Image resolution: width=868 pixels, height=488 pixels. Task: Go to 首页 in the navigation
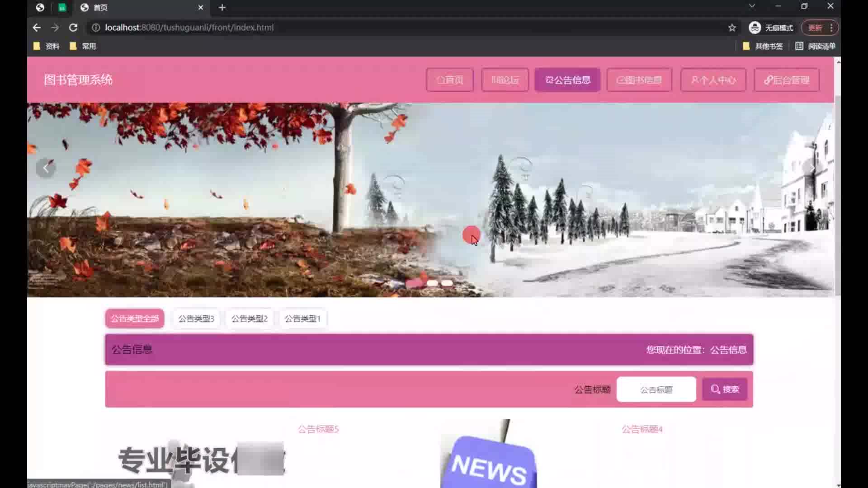(x=450, y=80)
